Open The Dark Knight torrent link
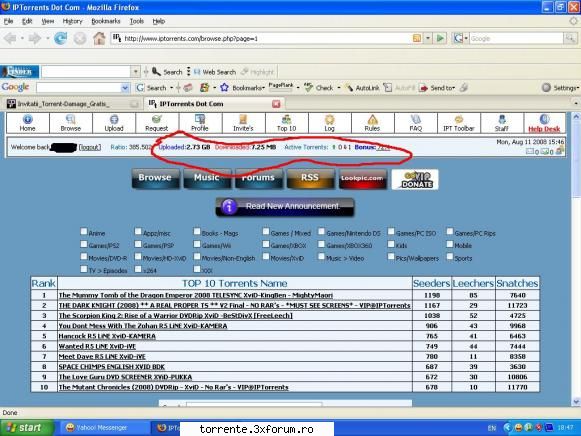Image resolution: width=581 pixels, height=436 pixels. click(234, 306)
